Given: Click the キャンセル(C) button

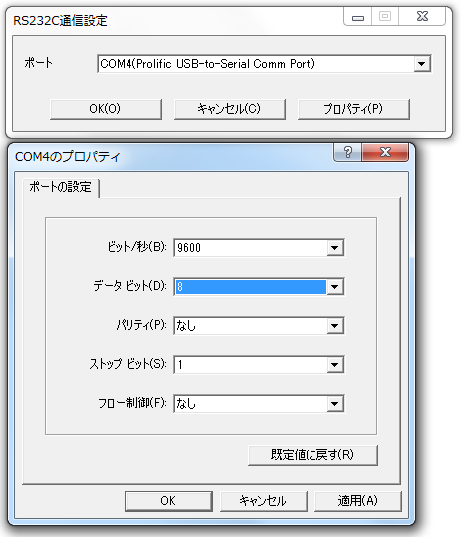Looking at the screenshot, I should point(229,109).
